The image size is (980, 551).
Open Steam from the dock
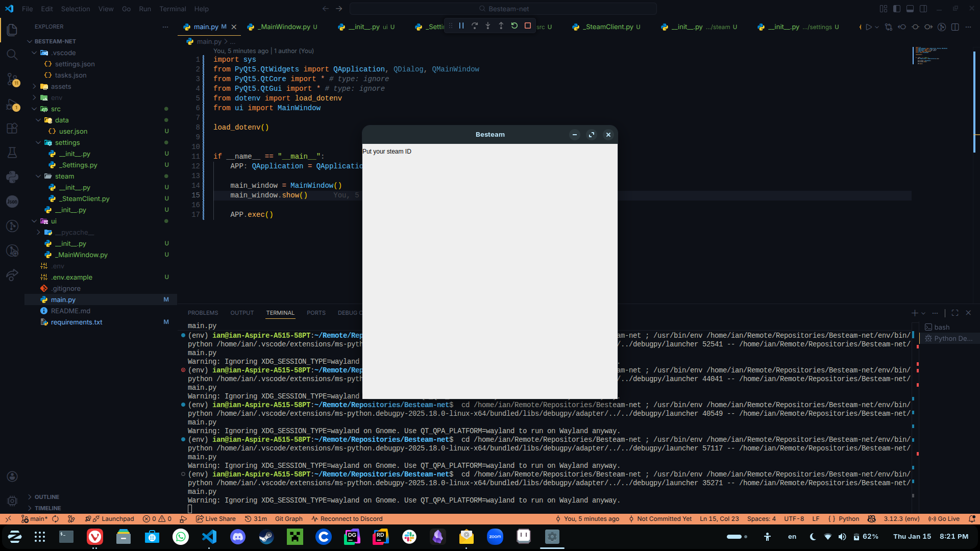[x=266, y=537]
